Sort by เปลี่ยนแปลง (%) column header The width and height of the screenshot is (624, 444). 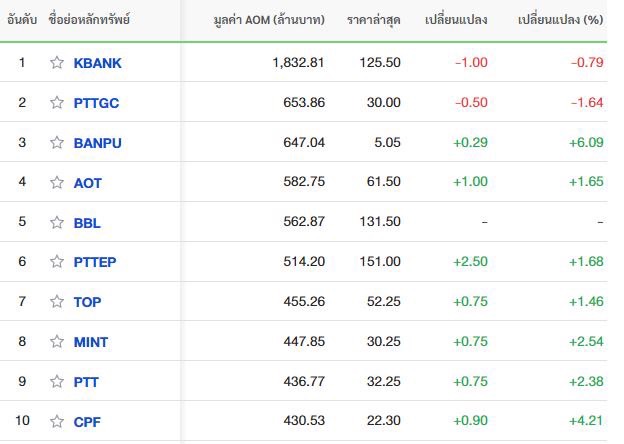(561, 19)
